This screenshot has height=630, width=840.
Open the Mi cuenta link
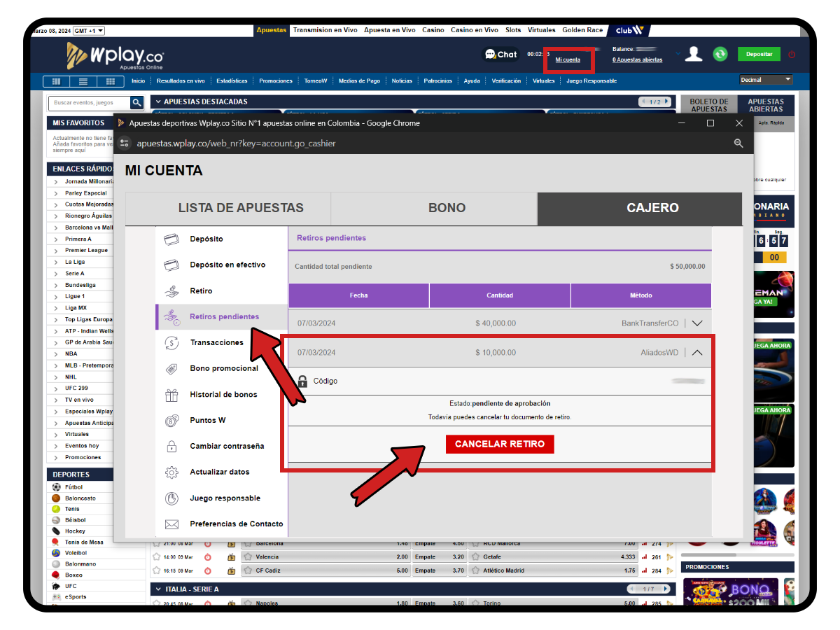point(568,60)
